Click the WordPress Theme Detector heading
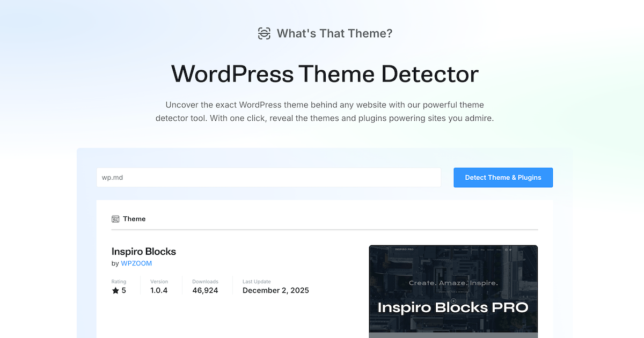The width and height of the screenshot is (644, 338). pos(325,74)
